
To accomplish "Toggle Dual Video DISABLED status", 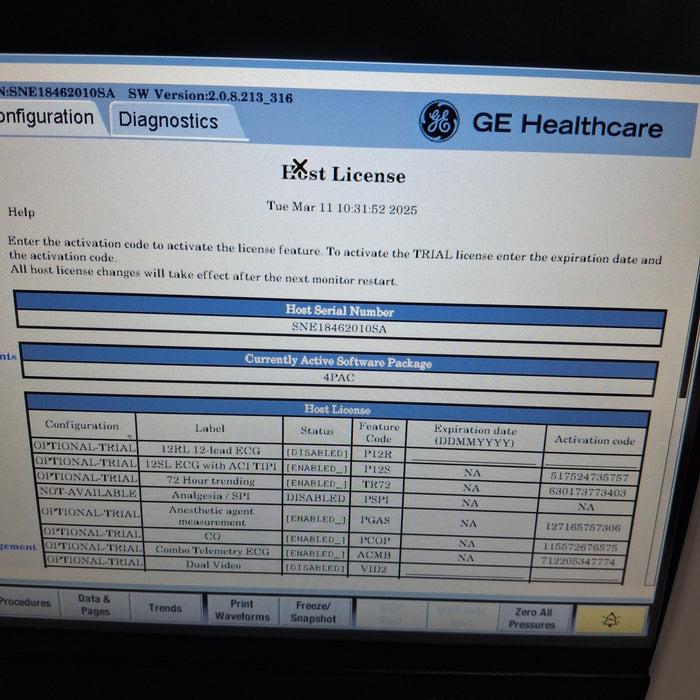I will tap(316, 568).
